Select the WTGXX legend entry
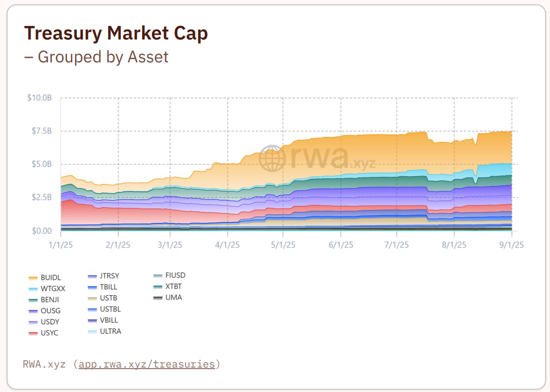This screenshot has width=550, height=392. click(x=34, y=289)
